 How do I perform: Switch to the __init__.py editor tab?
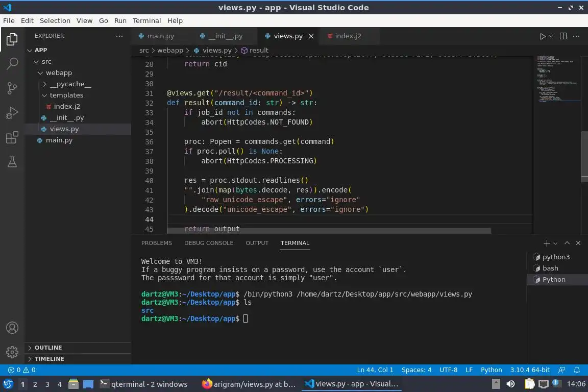coord(226,36)
